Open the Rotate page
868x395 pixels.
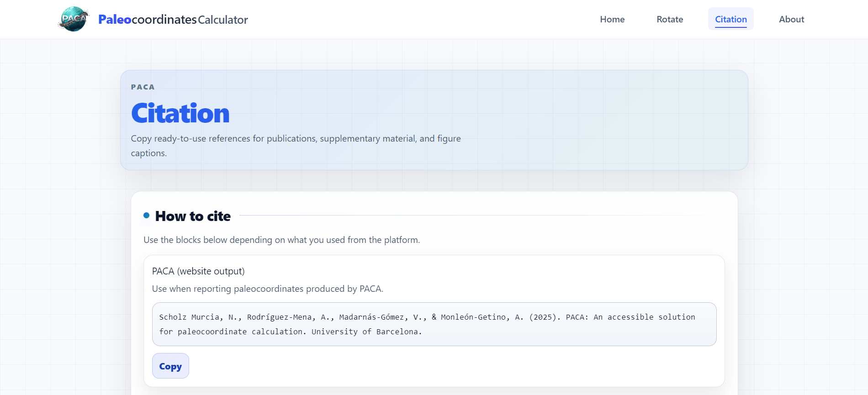pos(670,19)
